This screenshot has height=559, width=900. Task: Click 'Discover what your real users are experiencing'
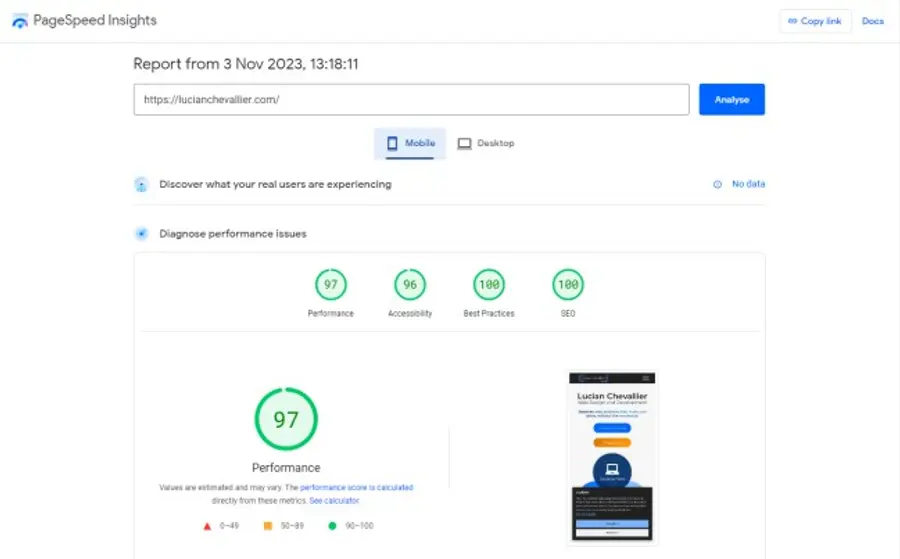(x=276, y=184)
